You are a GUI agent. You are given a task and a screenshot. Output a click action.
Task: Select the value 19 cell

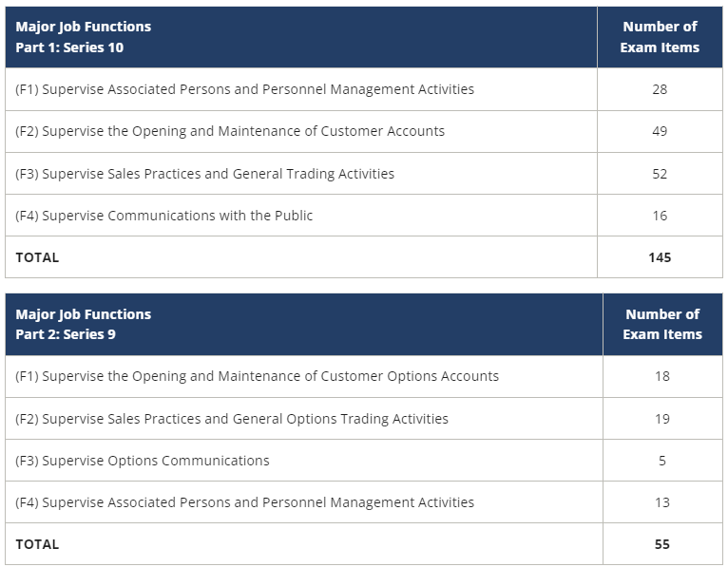tap(662, 419)
